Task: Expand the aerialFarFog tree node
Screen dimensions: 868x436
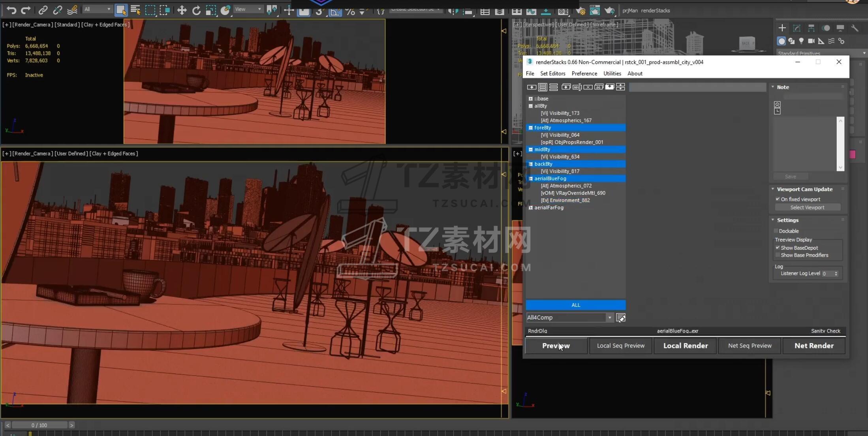Action: click(x=531, y=208)
